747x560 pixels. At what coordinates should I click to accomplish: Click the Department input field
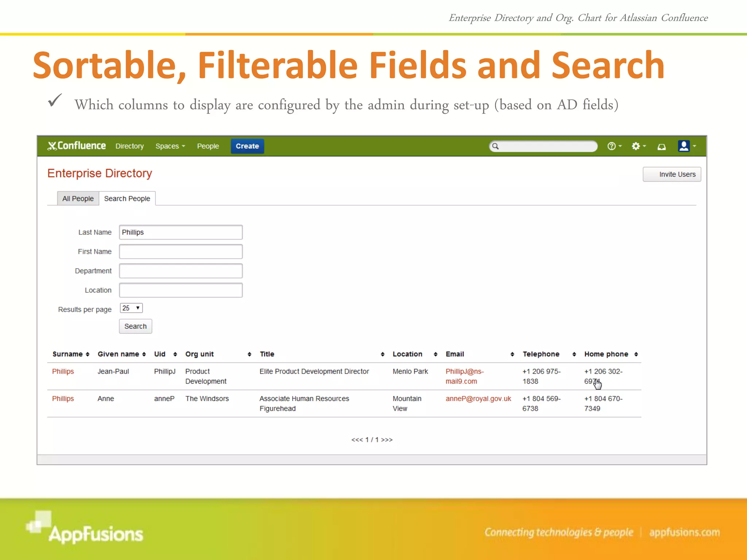tap(181, 271)
